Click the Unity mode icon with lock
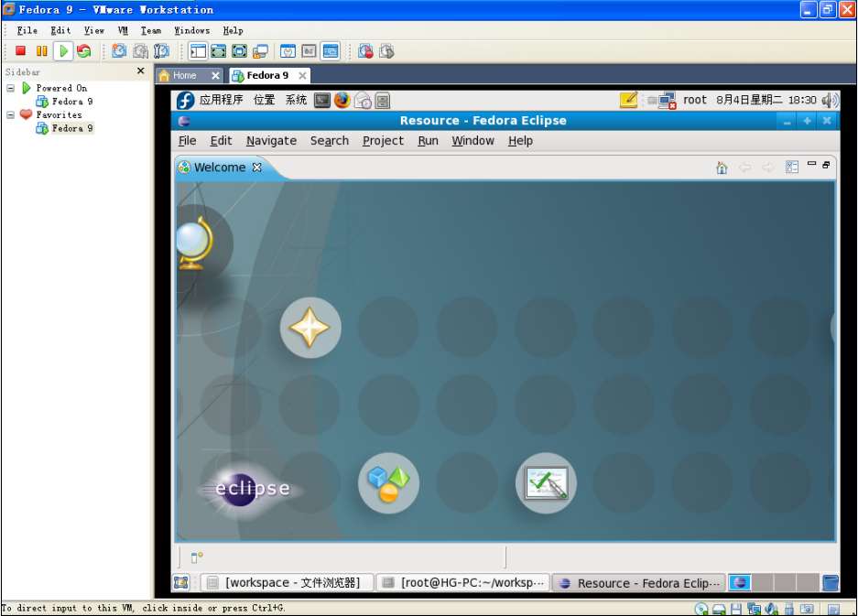The height and width of the screenshot is (616, 858). click(260, 51)
